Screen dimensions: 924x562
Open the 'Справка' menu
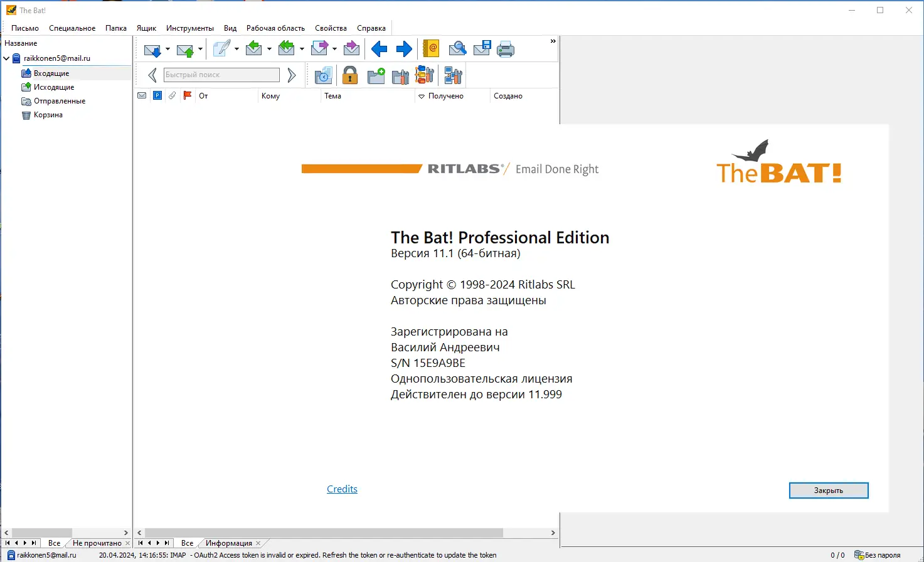(x=371, y=28)
